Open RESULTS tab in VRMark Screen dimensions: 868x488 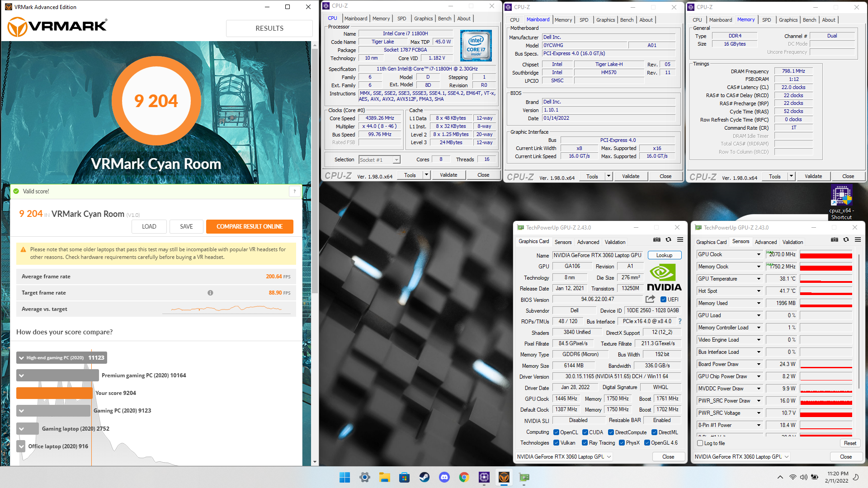[x=269, y=28]
